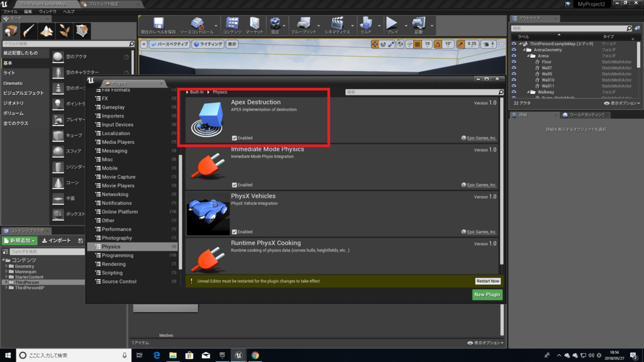Click Apex Destruction plugin thumbnail
Image resolution: width=644 pixels, height=362 pixels.
pyautogui.click(x=208, y=119)
